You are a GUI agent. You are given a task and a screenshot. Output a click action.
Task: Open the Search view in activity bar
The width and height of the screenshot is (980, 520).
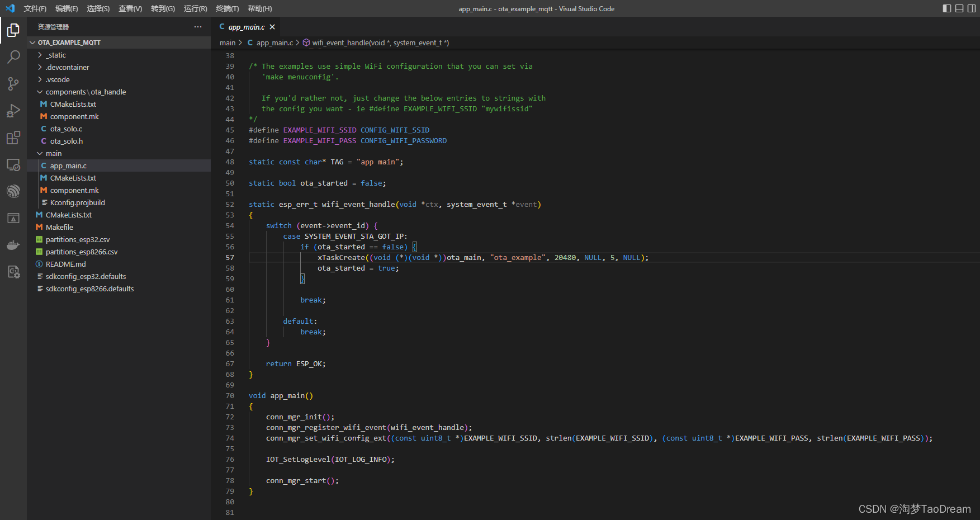(x=13, y=56)
